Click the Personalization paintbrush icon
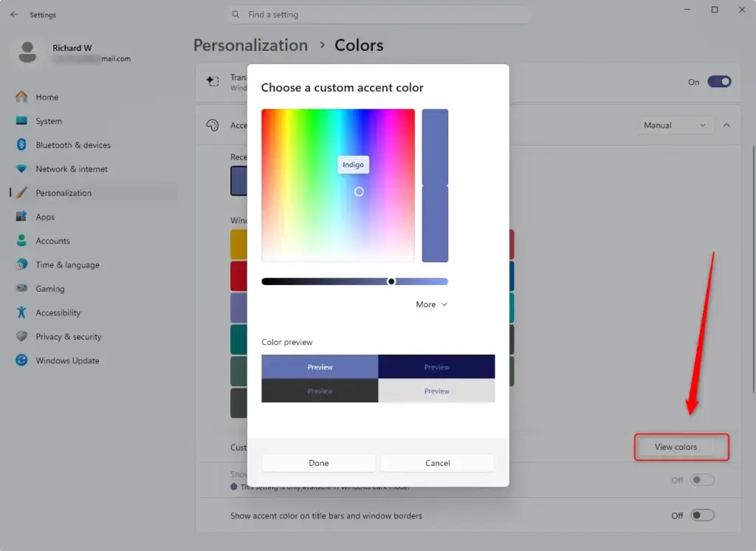756x551 pixels. click(x=21, y=193)
